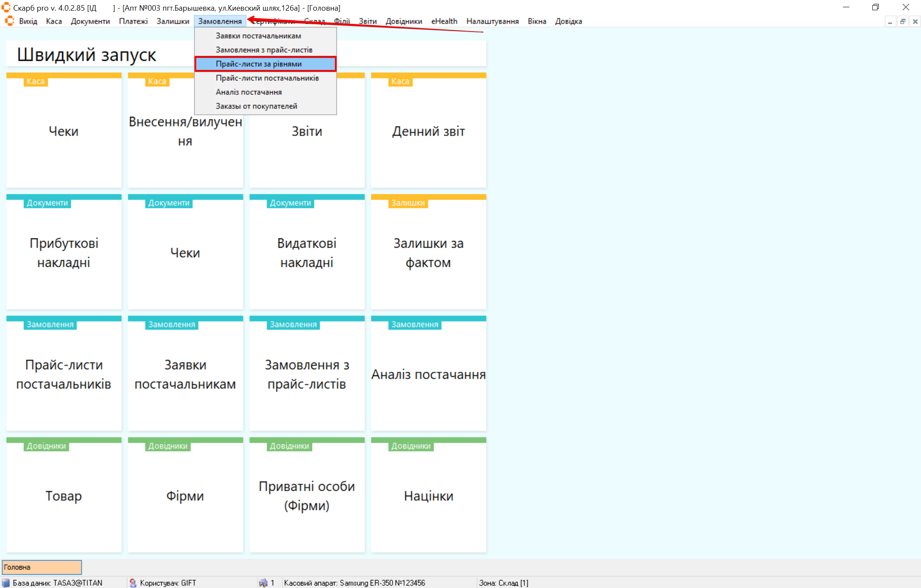The width and height of the screenshot is (921, 588).
Task: Click Заказы от покупателей menu item
Action: point(256,106)
